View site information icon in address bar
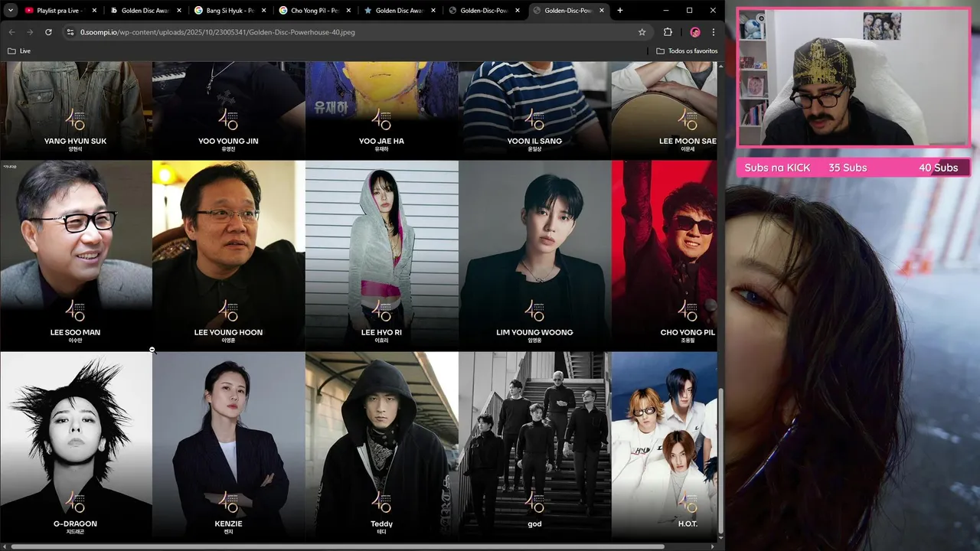The width and height of the screenshot is (980, 551). (70, 32)
